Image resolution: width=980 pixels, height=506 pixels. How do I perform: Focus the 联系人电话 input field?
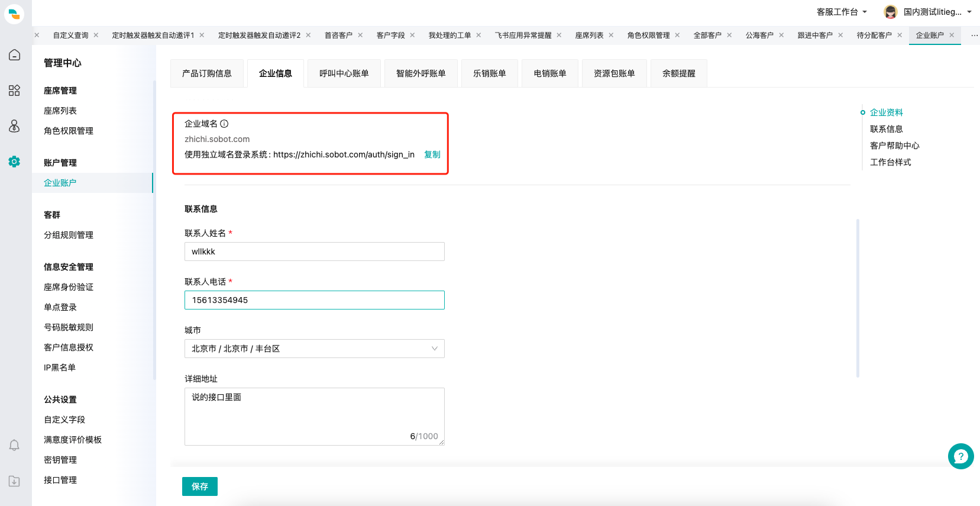(x=315, y=300)
